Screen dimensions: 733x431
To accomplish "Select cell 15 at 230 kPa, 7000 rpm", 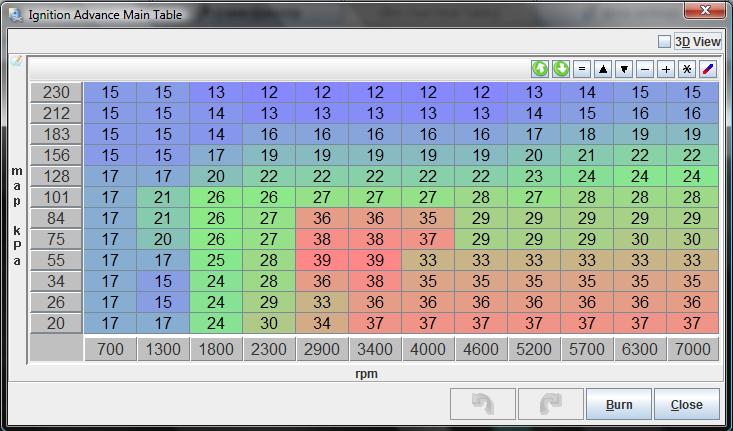I will coord(692,93).
